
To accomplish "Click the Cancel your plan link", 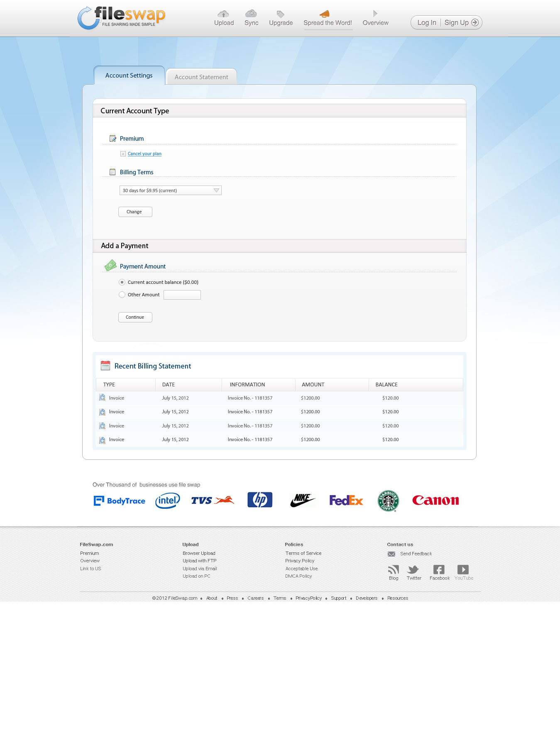I will pyautogui.click(x=144, y=154).
